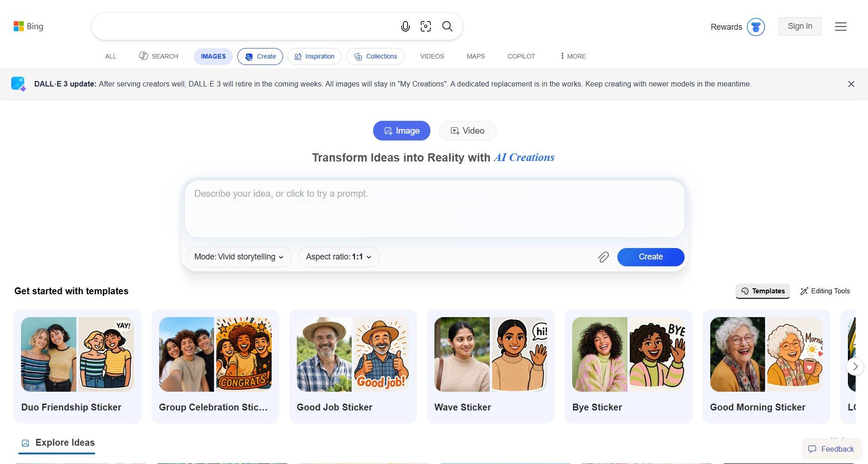
Task: Open the Feedback button
Action: [831, 449]
